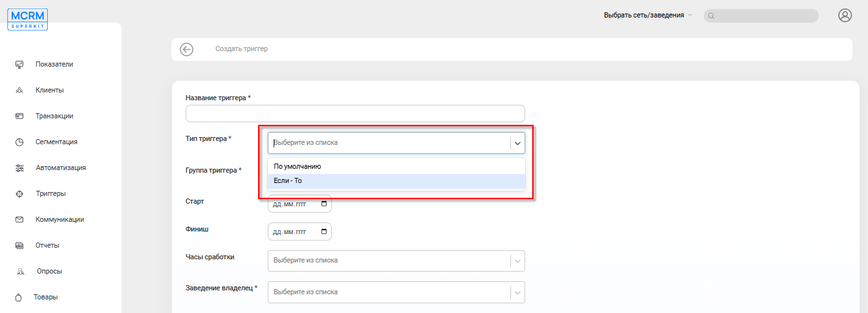Click the back arrow icon

(187, 49)
